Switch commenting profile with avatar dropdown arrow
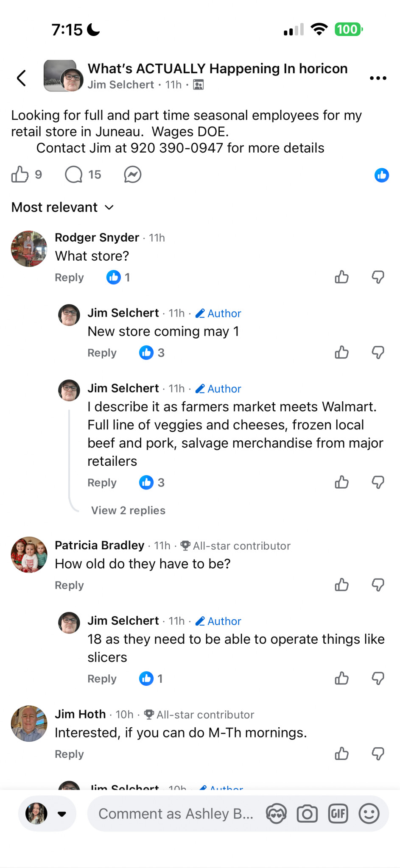The height and width of the screenshot is (868, 400). click(62, 814)
